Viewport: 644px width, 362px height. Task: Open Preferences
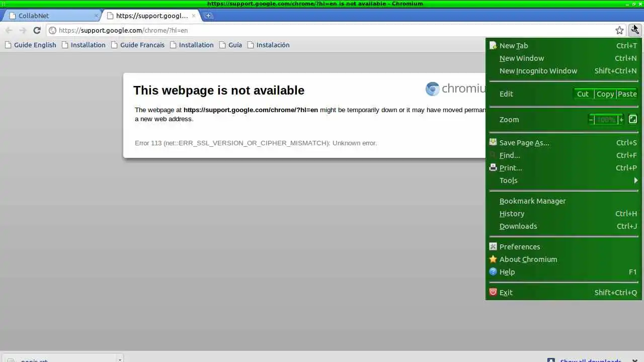pos(563,247)
